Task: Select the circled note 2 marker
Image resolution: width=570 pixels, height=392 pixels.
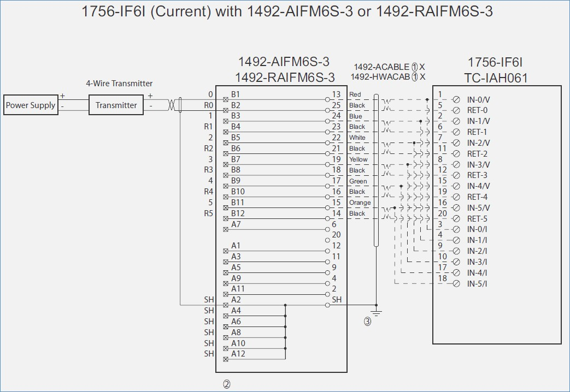Action: click(226, 384)
